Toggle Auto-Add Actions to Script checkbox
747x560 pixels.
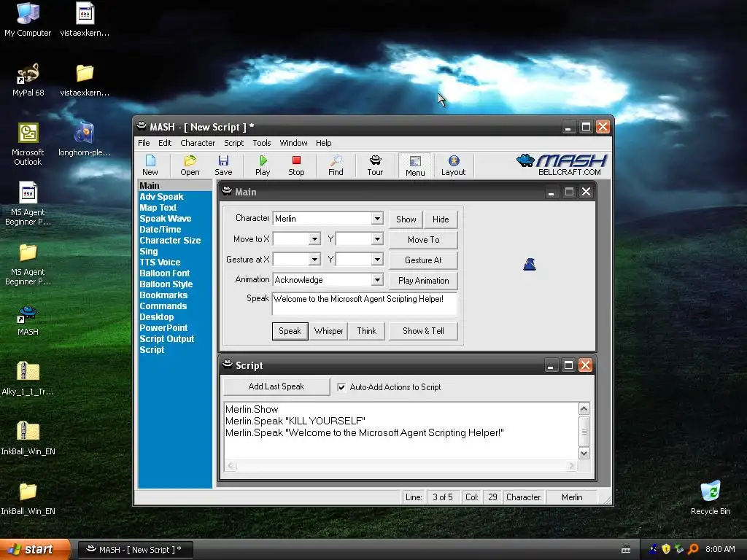click(341, 387)
